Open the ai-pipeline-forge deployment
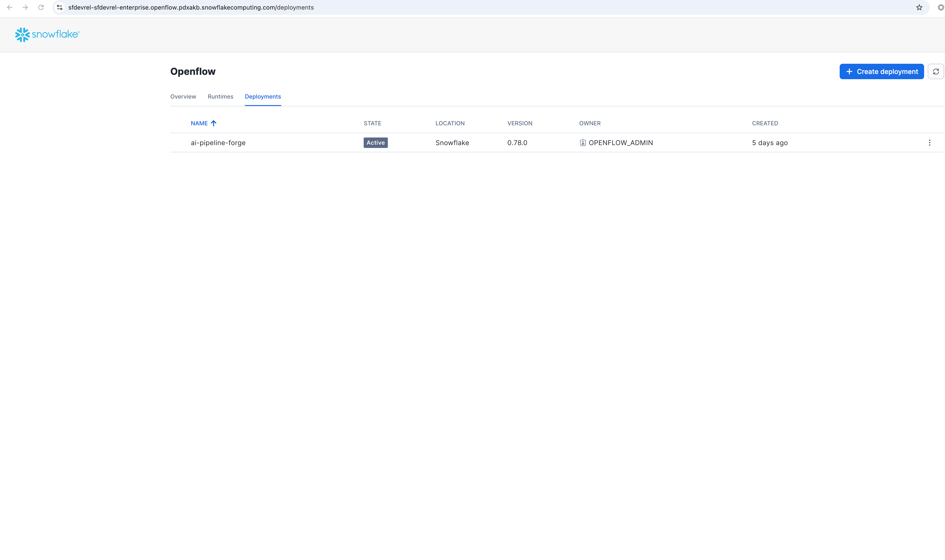This screenshot has width=945, height=560. (x=218, y=143)
